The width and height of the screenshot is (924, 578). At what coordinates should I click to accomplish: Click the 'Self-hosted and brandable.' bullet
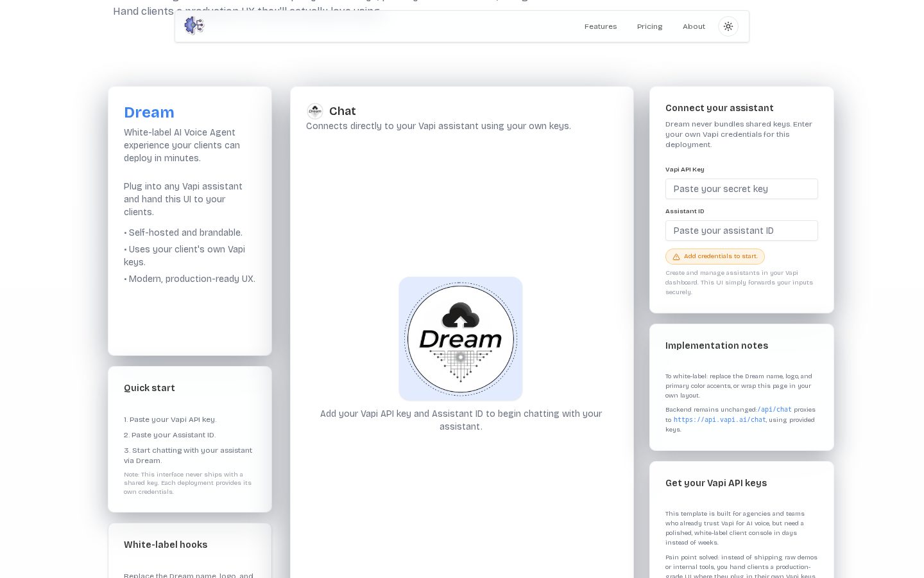183,232
